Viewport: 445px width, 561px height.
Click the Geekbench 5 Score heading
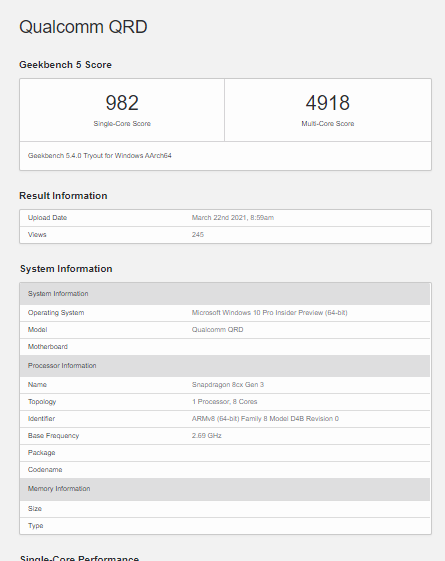[x=65, y=65]
